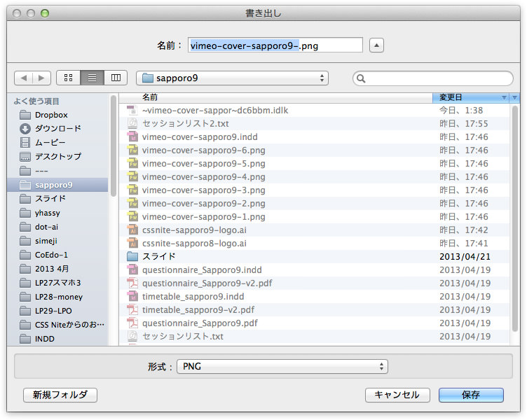Viewport: 527px width, 420px height.
Task: Open the LP29-LPO sidebar folder
Action: click(57, 311)
